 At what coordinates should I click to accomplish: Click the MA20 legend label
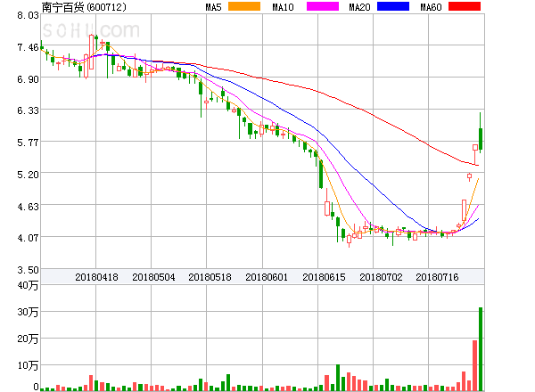pos(359,7)
